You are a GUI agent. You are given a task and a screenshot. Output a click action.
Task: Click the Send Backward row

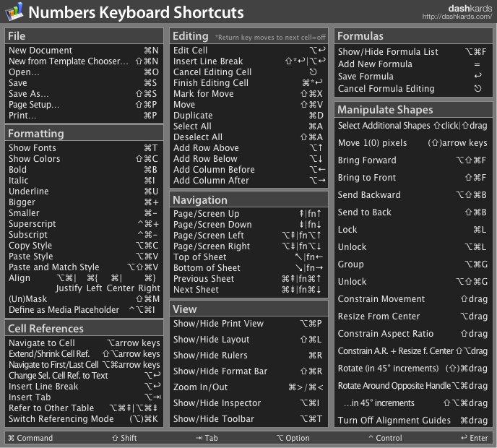414,195
